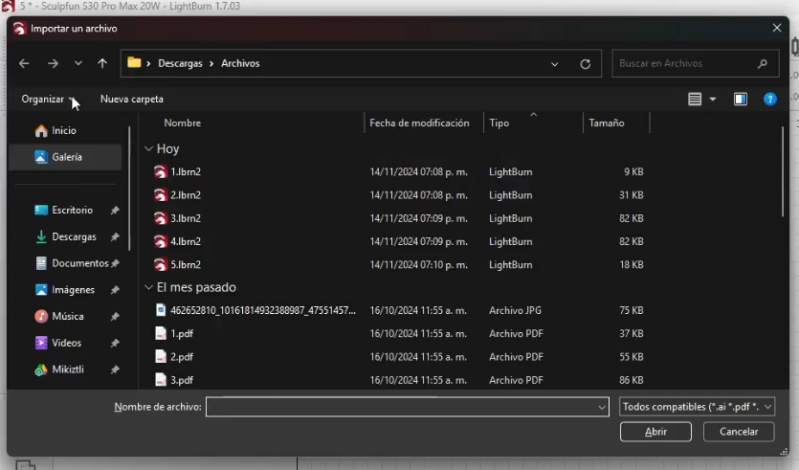Click the Cancelar button
The height and width of the screenshot is (470, 799).
(738, 432)
